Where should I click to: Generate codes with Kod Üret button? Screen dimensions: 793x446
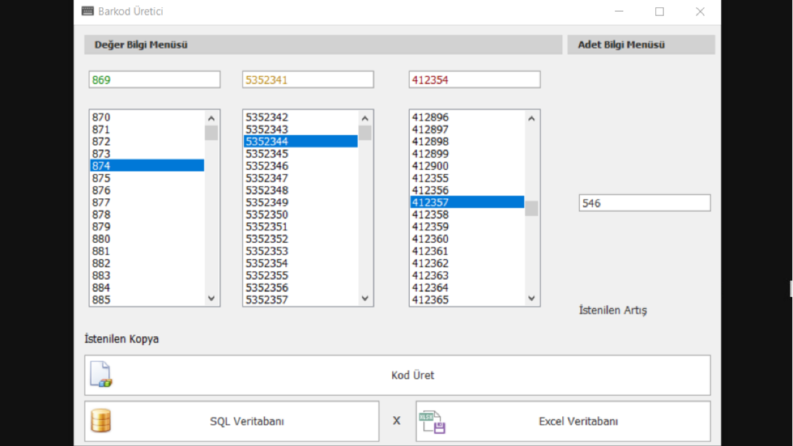pos(397,375)
